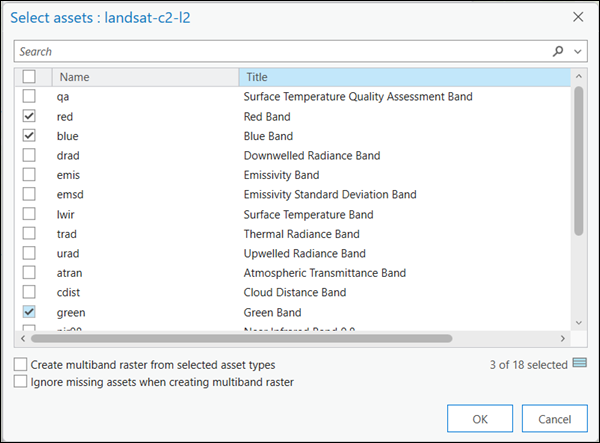Image resolution: width=600 pixels, height=443 pixels.
Task: Enable the lwir asset checkbox
Action: [29, 214]
